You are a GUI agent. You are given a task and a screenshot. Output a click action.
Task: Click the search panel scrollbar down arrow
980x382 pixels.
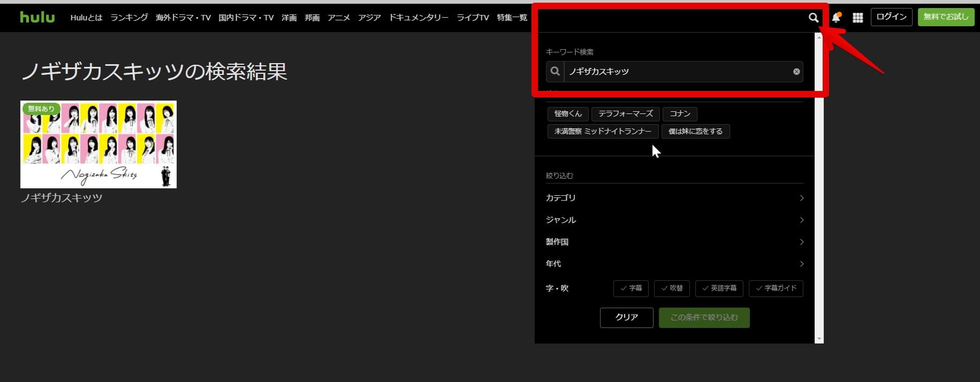pos(819,339)
